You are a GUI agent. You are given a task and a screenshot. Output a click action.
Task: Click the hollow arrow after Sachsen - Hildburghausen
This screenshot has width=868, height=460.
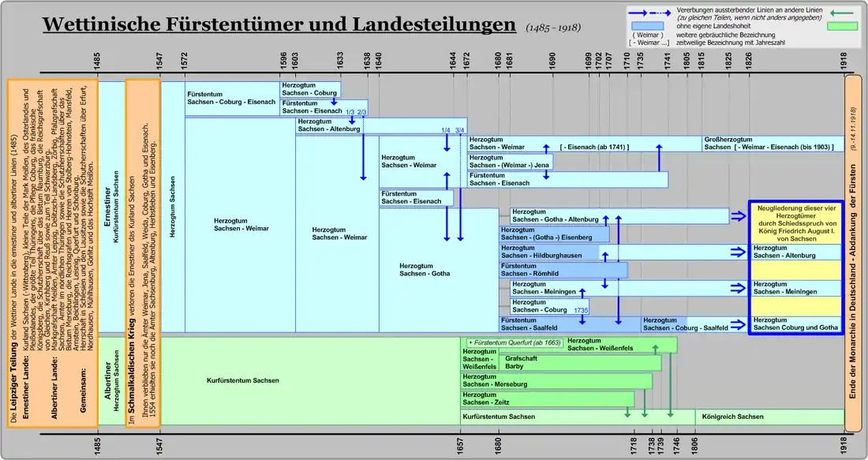click(x=737, y=252)
